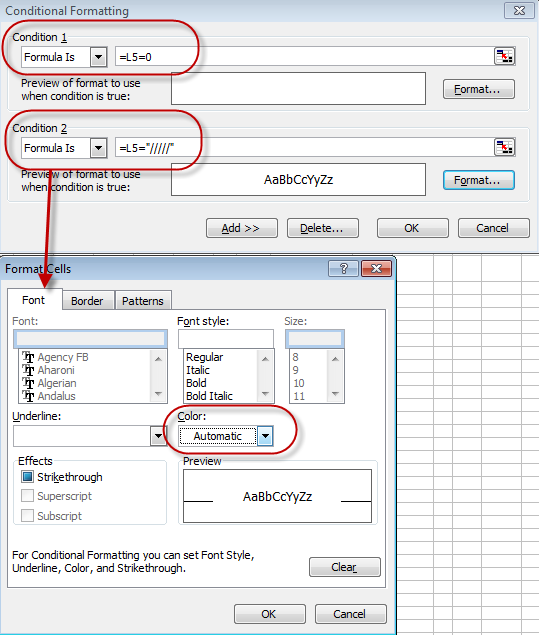Viewport: 539px width, 635px height.
Task: Select font size 11
Action: 299,396
